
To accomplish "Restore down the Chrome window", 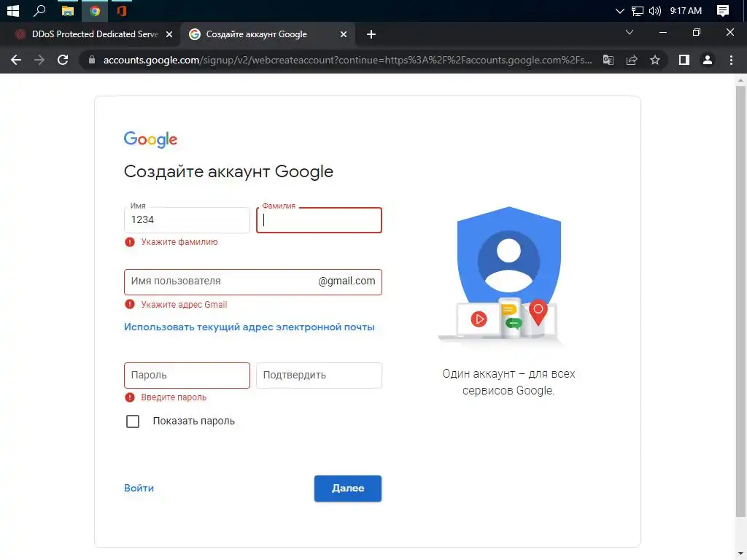I will point(697,32).
